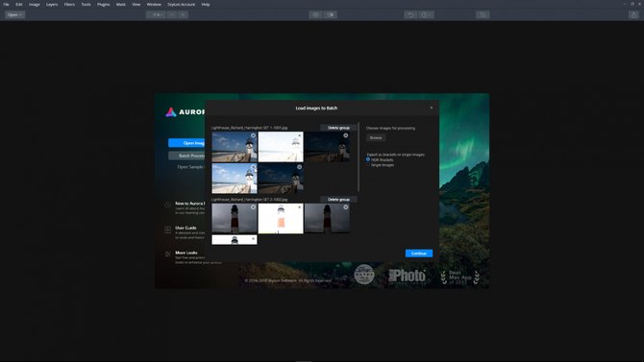Remove the darkest SET 1 thumbnail in top row

click(x=346, y=135)
